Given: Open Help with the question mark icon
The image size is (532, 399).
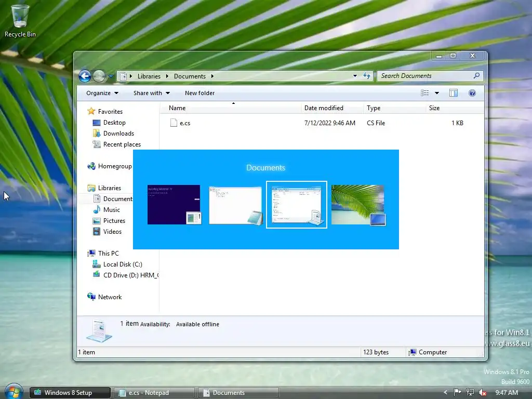Looking at the screenshot, I should [x=472, y=93].
